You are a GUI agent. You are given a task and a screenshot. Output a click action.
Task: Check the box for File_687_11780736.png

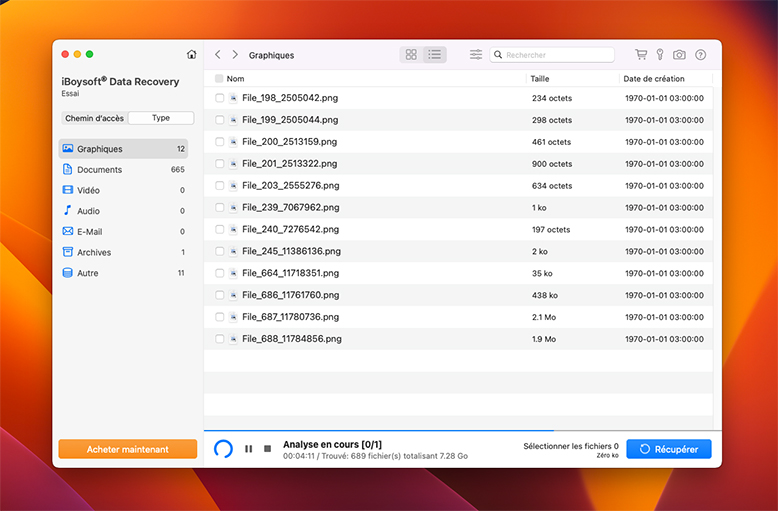pyautogui.click(x=219, y=317)
